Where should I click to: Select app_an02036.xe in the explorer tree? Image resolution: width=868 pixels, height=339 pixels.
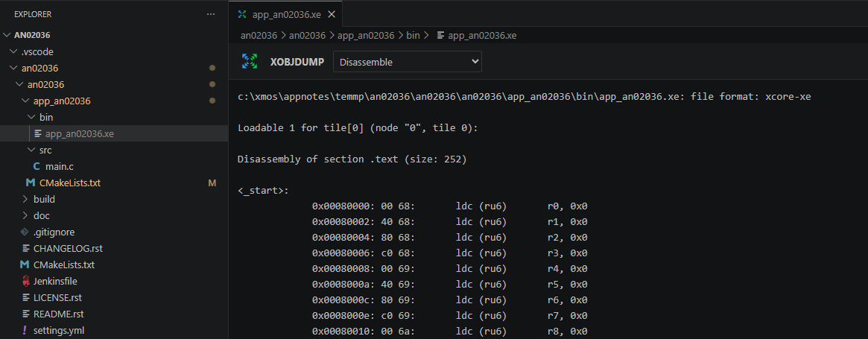(x=114, y=133)
